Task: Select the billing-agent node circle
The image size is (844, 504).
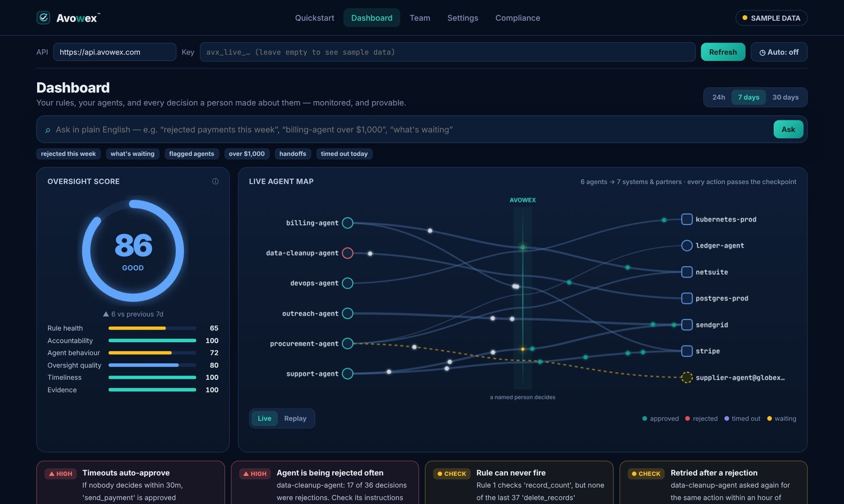Action: 347,223
